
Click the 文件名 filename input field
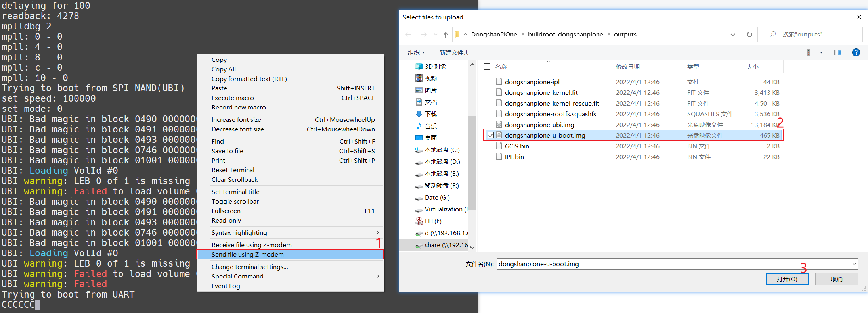click(674, 264)
